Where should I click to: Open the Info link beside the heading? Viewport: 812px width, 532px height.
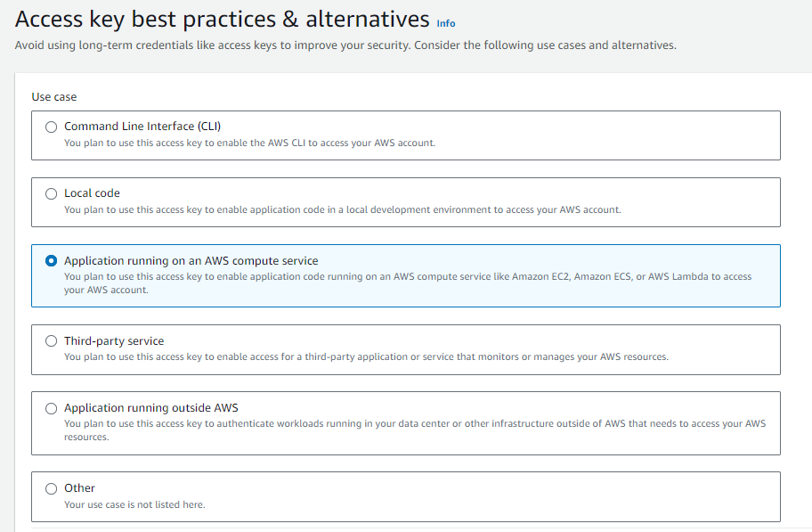[446, 23]
